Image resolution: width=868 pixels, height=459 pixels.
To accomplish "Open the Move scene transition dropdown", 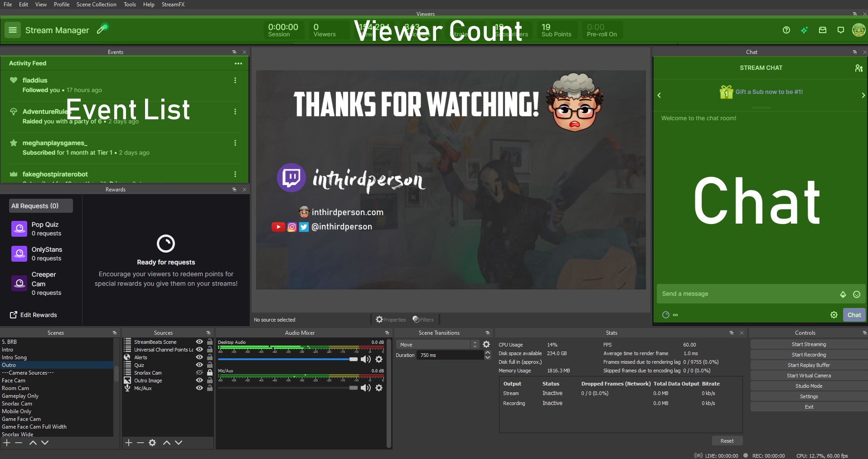I will (437, 345).
